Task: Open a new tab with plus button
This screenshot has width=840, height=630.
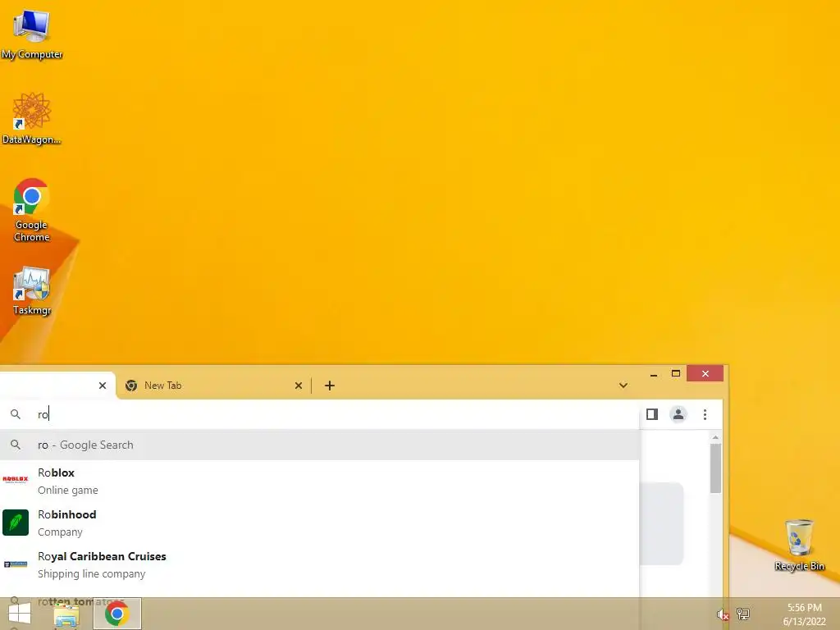Action: pos(330,386)
